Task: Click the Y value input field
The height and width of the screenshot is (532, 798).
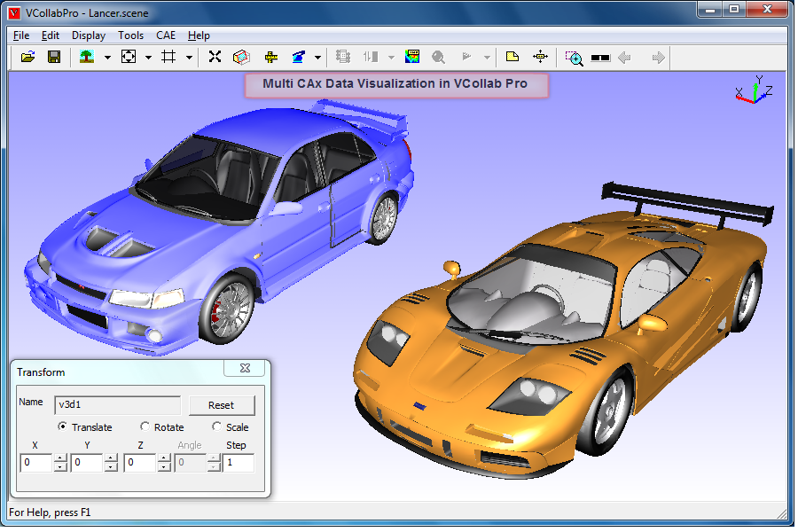Action: 87,463
